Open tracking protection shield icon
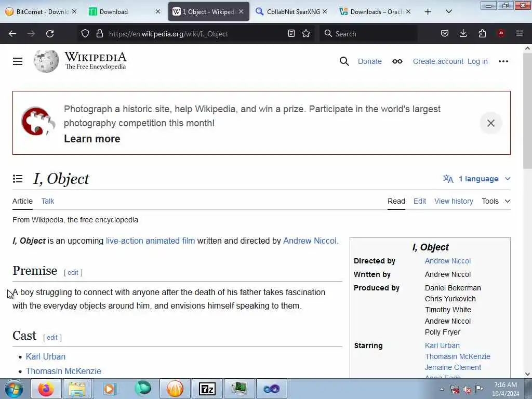Viewport: 532px width, 399px height. pyautogui.click(x=85, y=33)
